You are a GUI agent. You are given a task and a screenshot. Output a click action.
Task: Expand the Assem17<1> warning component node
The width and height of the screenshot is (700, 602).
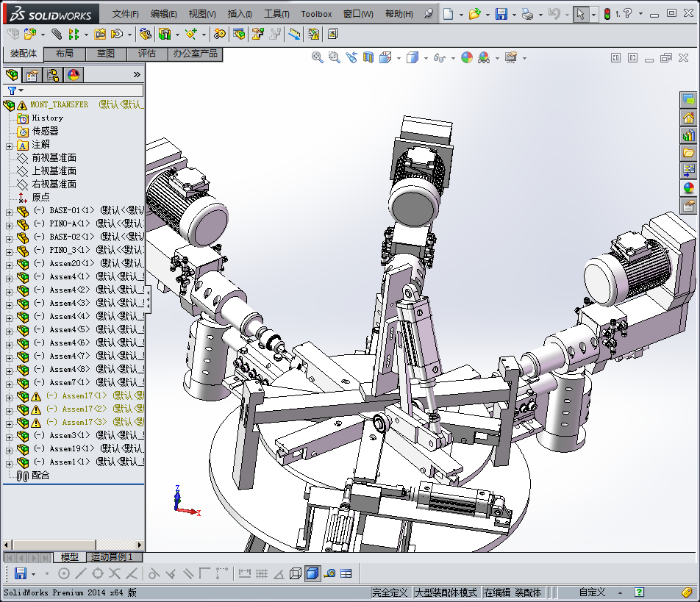click(9, 396)
